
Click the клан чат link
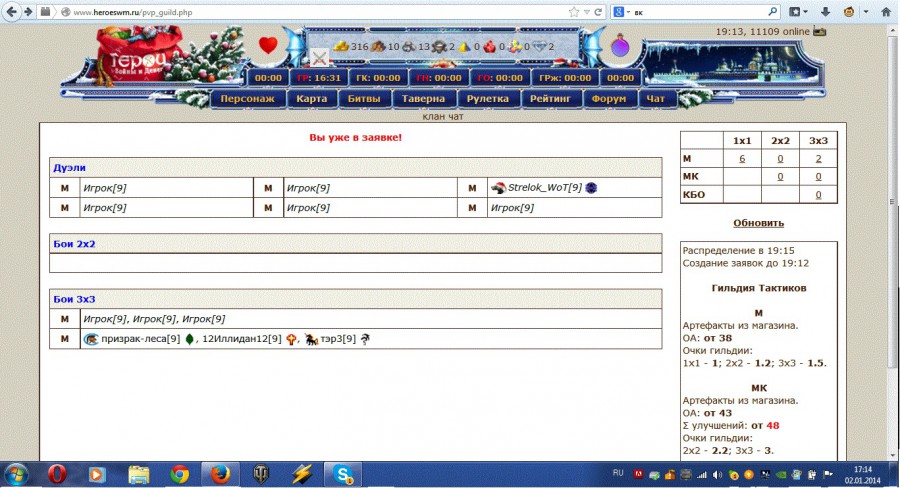point(443,116)
